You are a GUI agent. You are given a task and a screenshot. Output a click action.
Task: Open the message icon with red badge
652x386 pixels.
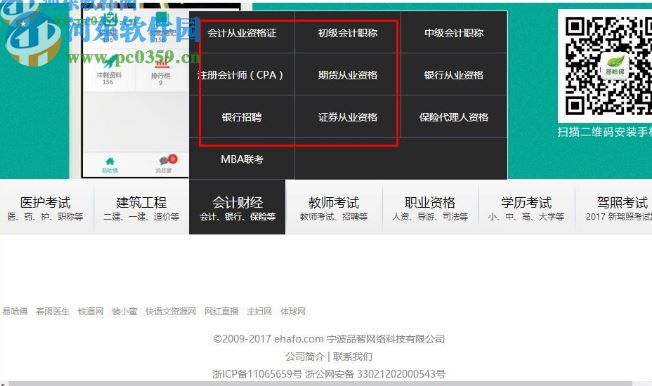[167, 160]
